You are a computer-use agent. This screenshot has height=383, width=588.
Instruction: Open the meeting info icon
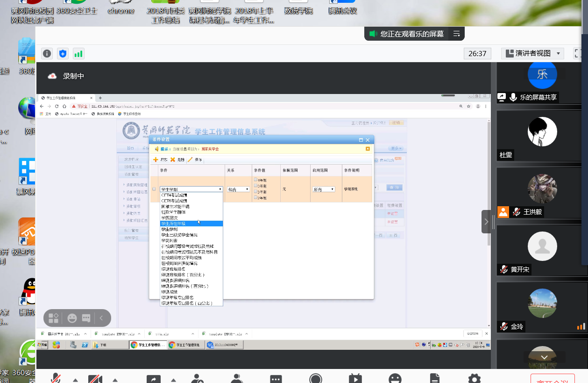tap(47, 53)
